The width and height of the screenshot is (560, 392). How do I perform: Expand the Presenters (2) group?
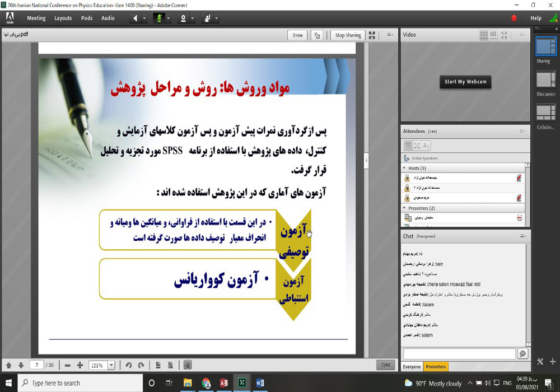pos(404,208)
